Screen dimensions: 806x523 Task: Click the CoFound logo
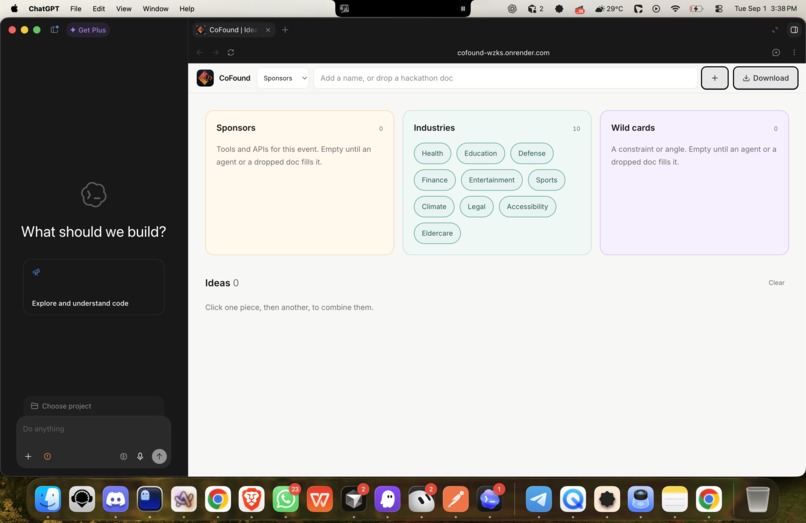coord(205,78)
